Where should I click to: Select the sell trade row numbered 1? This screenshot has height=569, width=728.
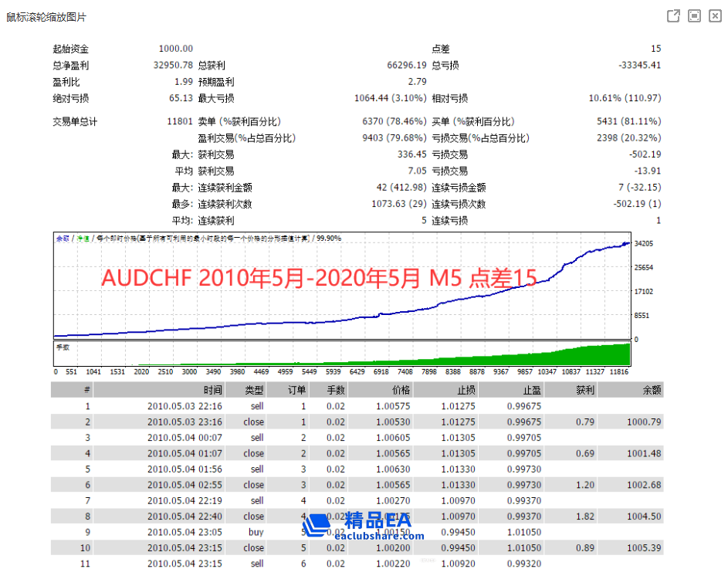pos(309,405)
